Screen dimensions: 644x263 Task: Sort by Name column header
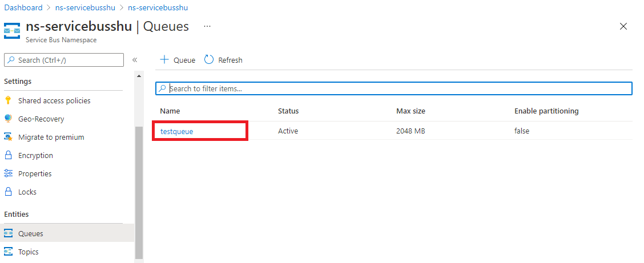[170, 111]
